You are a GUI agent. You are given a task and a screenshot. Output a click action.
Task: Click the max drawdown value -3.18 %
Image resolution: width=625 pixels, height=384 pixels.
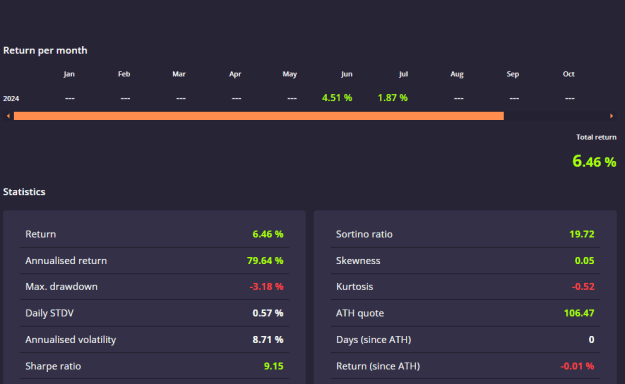coord(266,287)
